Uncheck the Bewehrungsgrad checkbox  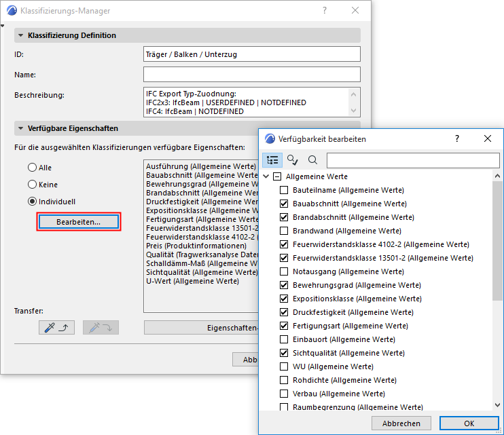click(284, 285)
